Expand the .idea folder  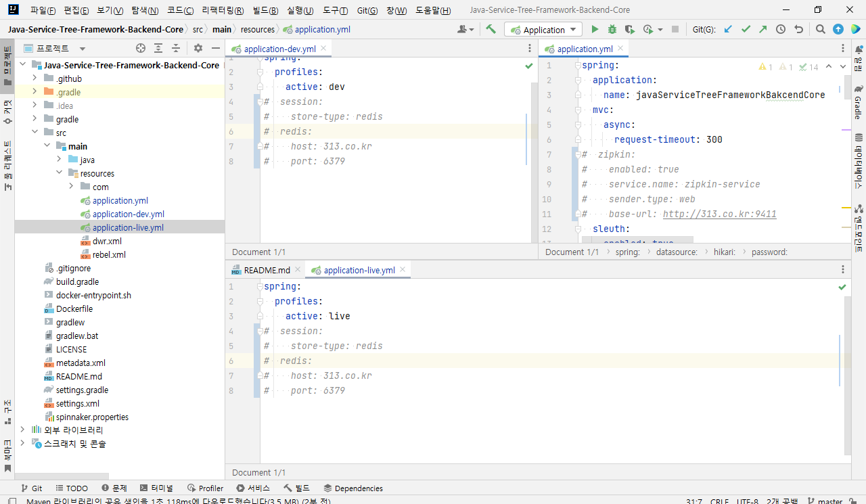point(35,106)
